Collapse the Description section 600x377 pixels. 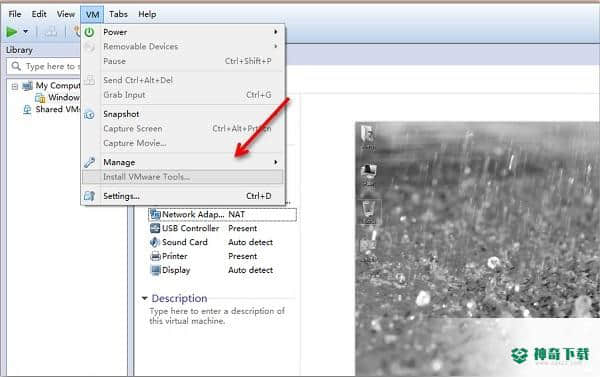point(145,298)
